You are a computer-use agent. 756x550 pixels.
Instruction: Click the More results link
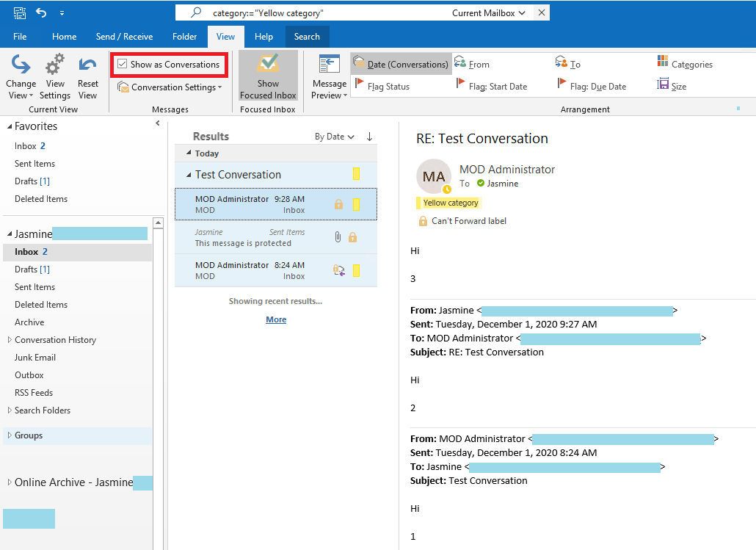(276, 319)
